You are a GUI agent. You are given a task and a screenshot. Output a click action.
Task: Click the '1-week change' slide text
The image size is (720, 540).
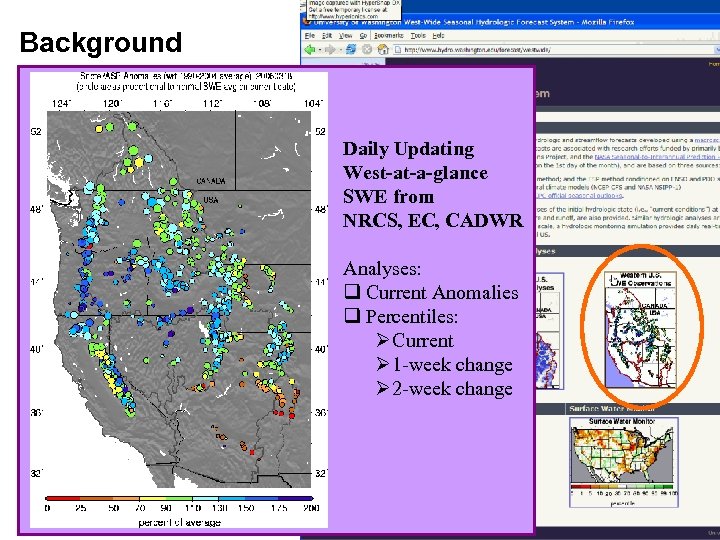(452, 365)
